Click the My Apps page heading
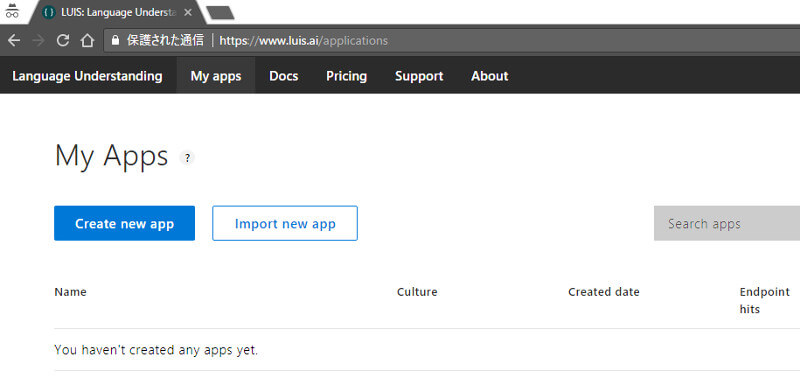800x378 pixels. coord(111,156)
